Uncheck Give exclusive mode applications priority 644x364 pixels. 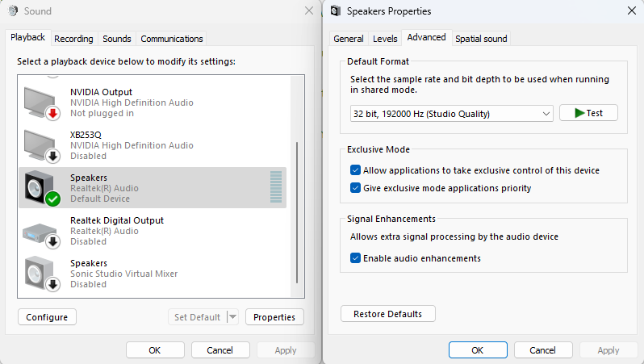pyautogui.click(x=356, y=188)
